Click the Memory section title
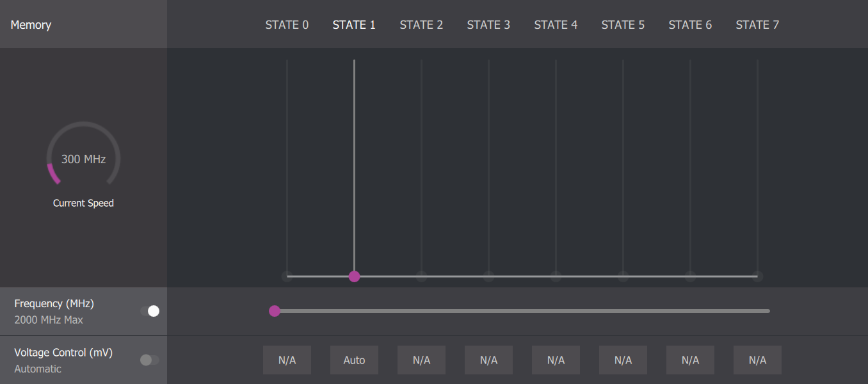Image resolution: width=868 pixels, height=384 pixels. point(31,25)
